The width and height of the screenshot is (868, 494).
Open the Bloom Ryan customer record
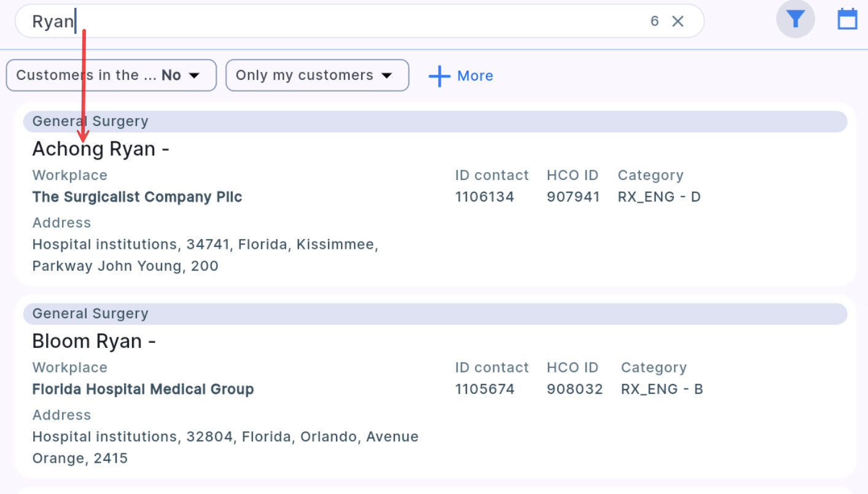click(x=94, y=341)
